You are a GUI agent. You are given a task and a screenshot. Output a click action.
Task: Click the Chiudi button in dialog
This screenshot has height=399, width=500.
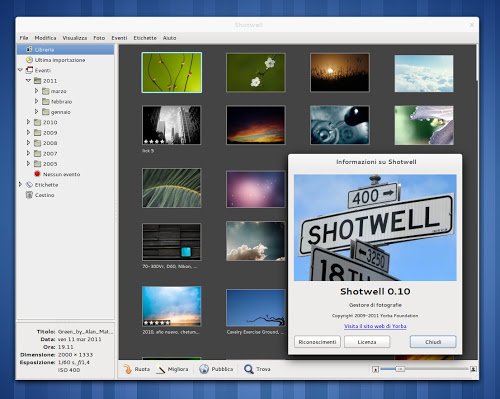[433, 342]
